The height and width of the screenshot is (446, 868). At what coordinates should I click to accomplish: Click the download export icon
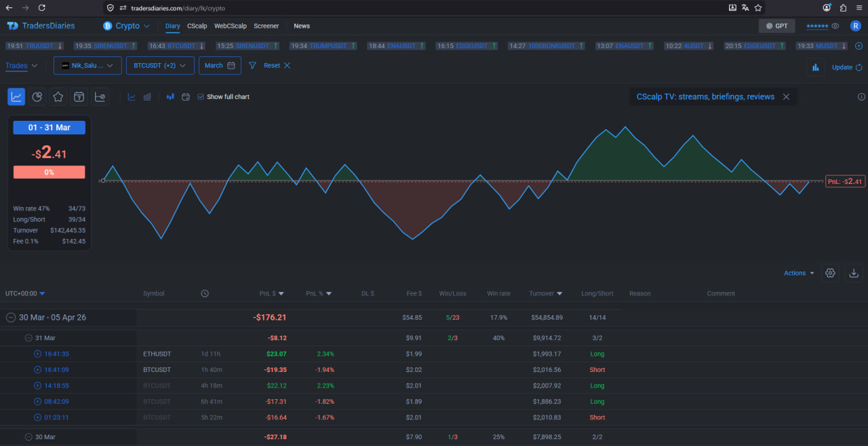tap(854, 273)
